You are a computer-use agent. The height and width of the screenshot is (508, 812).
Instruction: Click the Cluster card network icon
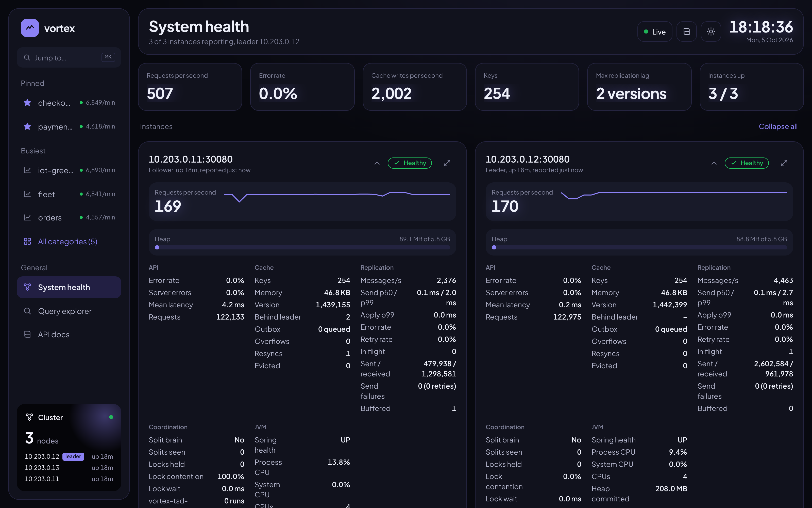click(x=29, y=417)
